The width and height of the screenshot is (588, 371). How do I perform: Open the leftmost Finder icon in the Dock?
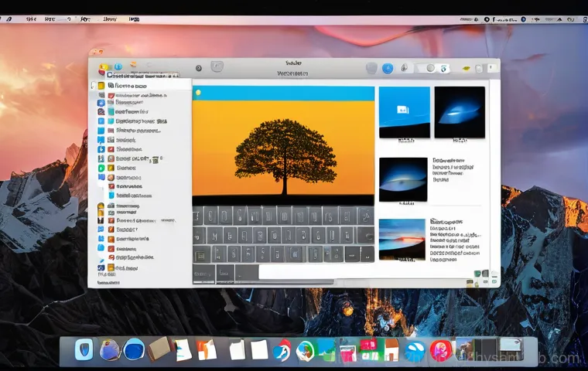[84, 350]
